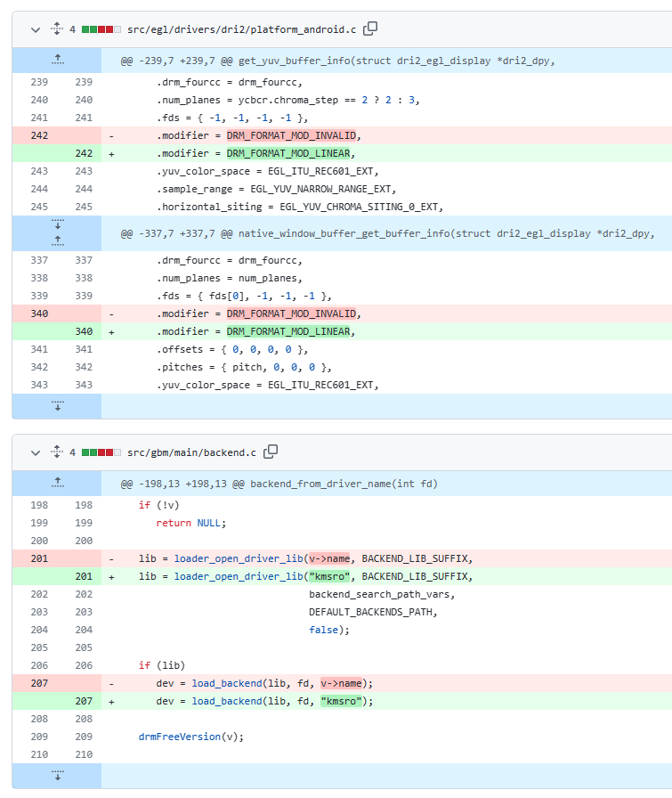Expand all lines icon for platform_android.c

pos(57,29)
